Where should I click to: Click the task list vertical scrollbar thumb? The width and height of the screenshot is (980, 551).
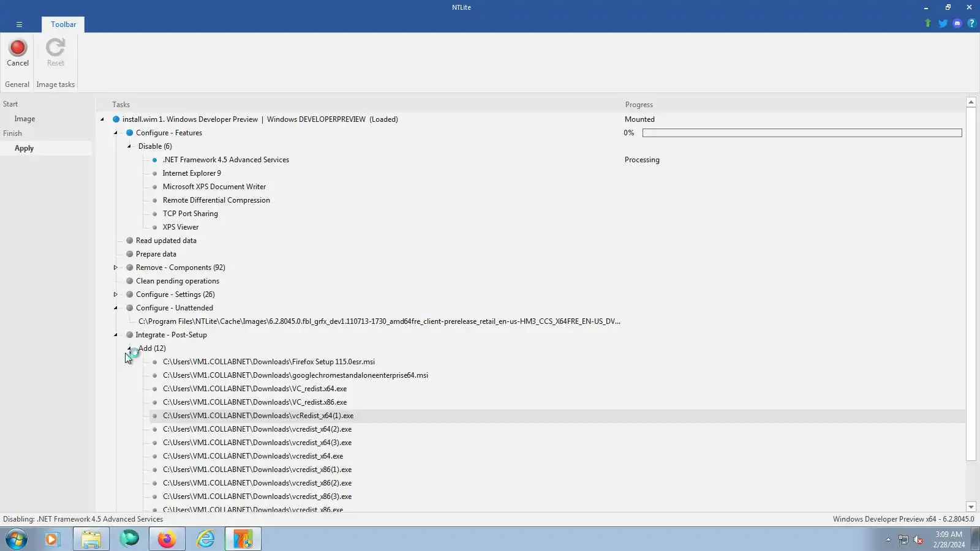click(971, 284)
